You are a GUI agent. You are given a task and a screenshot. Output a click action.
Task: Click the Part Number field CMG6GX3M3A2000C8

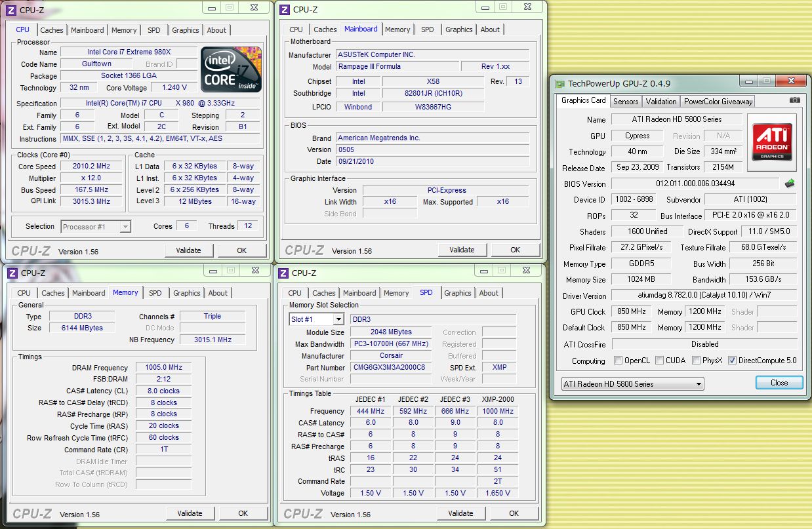pyautogui.click(x=390, y=367)
